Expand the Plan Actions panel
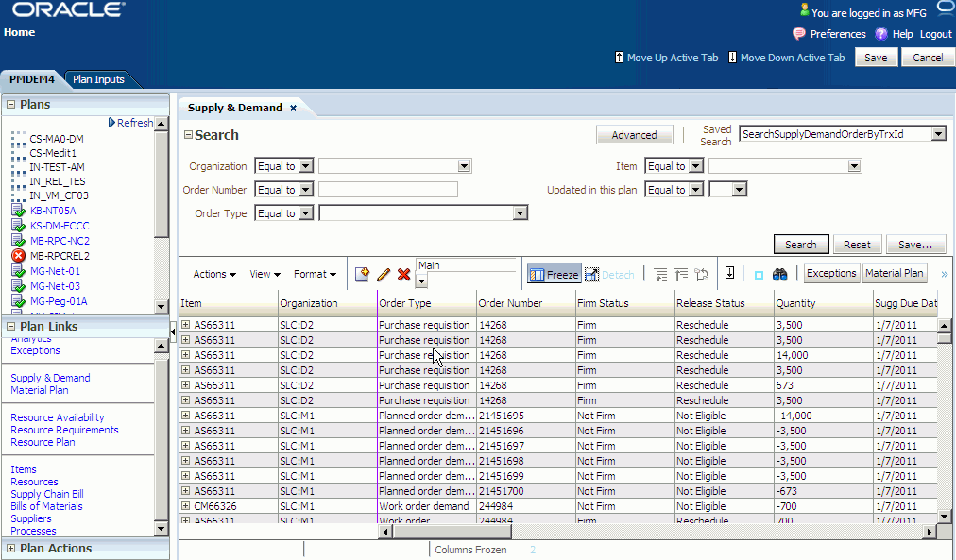 tap(10, 548)
